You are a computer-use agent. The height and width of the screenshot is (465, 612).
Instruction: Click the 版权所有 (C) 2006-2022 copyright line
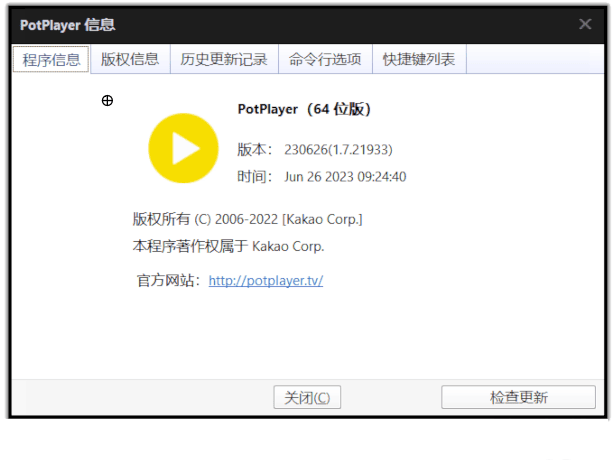point(247,219)
